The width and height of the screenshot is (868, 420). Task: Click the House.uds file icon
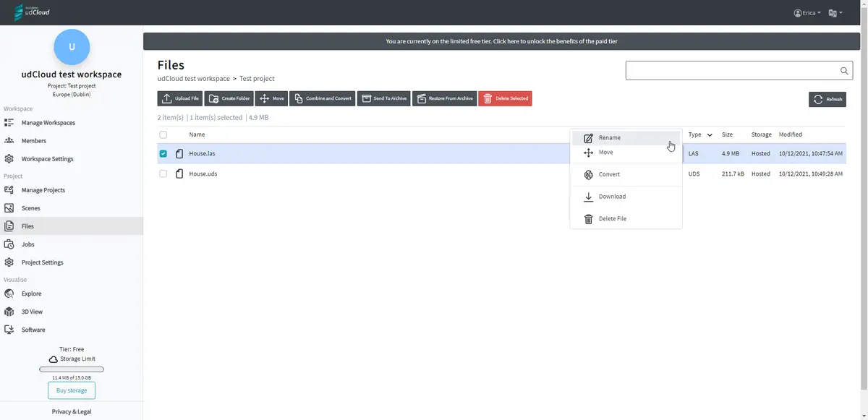(179, 173)
